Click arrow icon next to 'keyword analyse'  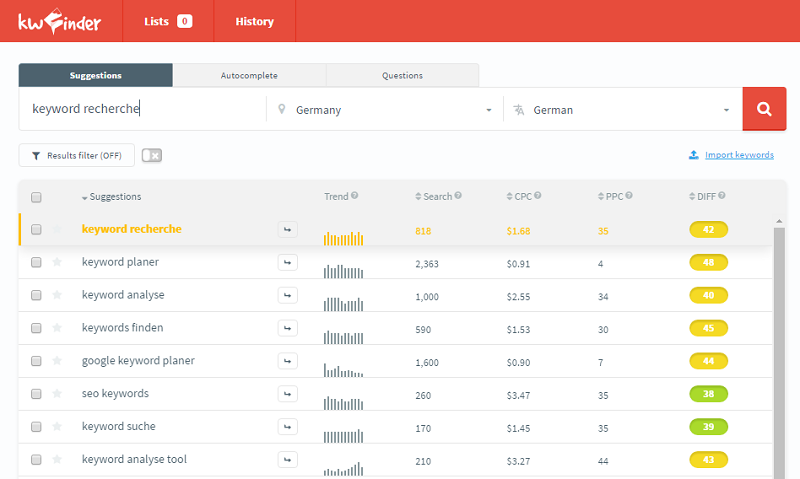pyautogui.click(x=287, y=295)
